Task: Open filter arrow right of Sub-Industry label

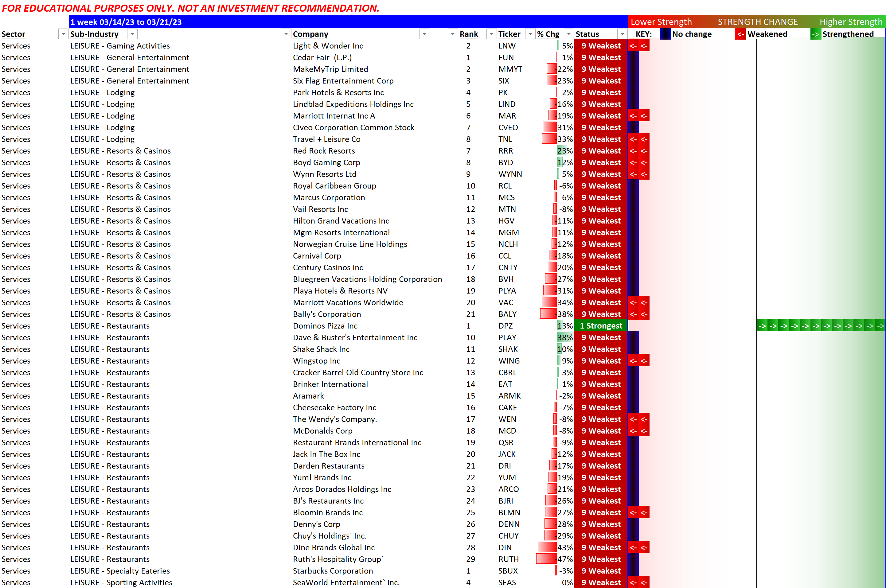Action: coord(132,34)
